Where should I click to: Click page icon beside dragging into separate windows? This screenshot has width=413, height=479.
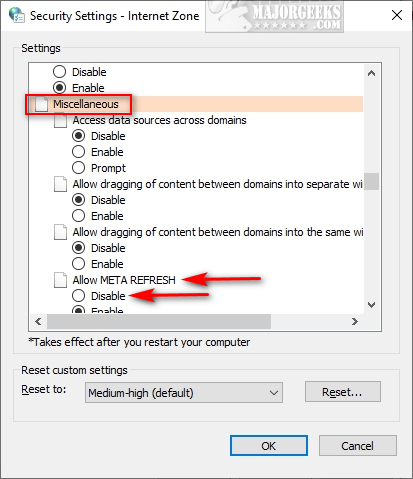coord(60,184)
